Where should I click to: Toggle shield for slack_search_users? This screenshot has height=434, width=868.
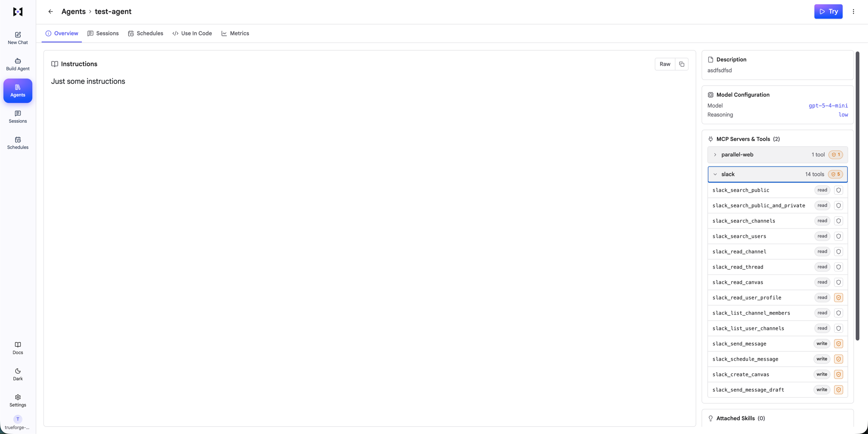tap(838, 236)
